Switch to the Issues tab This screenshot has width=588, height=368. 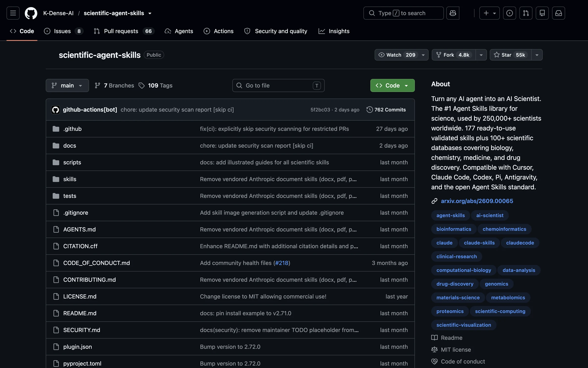point(64,31)
